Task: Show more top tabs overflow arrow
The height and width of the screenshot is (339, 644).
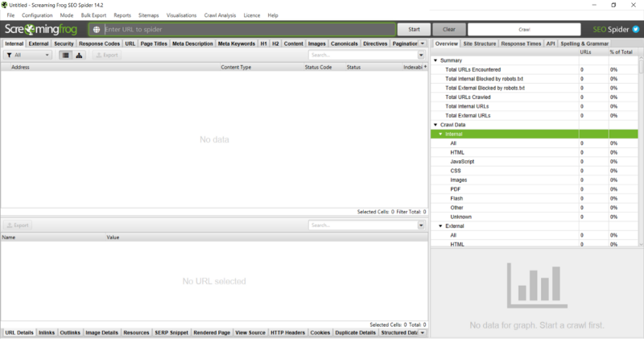Action: (x=422, y=43)
